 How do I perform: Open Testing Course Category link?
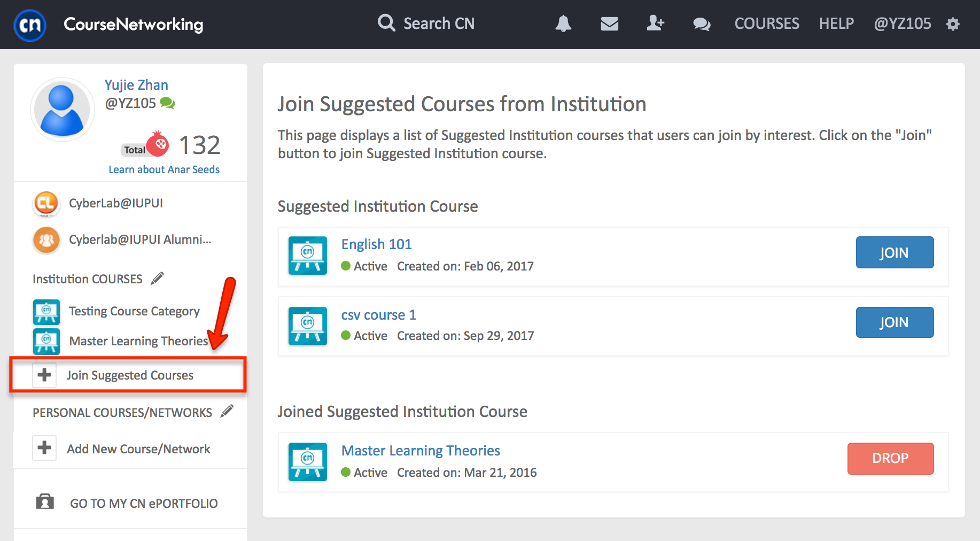134,311
